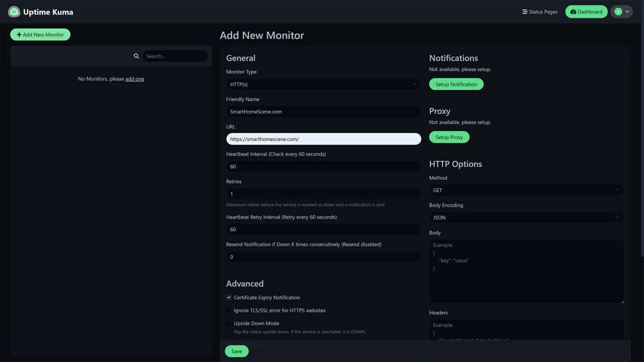This screenshot has width=644, height=362.
Task: Open the Monitor Type dropdown
Action: coord(323,84)
